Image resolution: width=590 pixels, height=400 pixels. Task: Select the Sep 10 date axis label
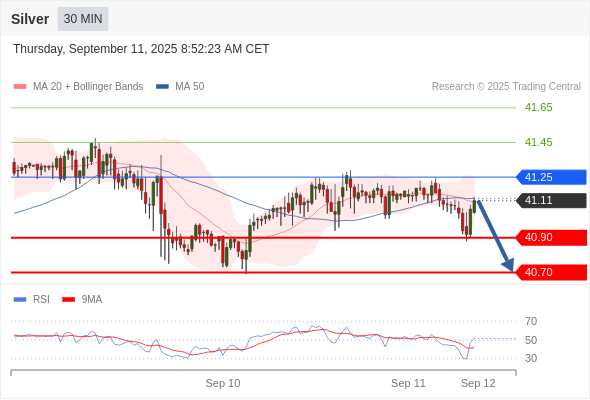223,383
